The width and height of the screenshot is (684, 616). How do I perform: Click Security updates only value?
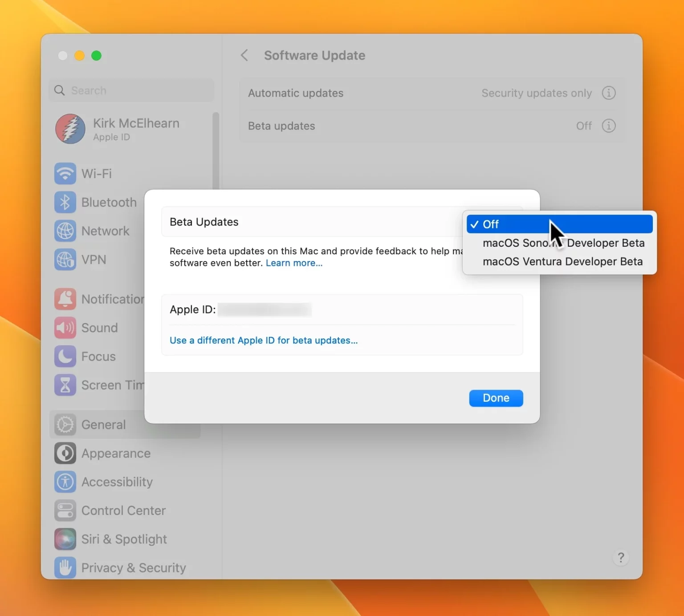tap(537, 93)
